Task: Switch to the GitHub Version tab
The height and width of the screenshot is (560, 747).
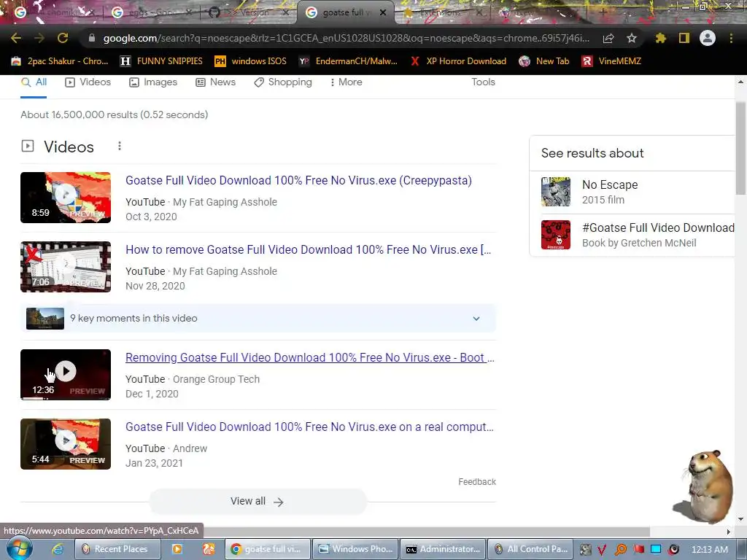Action: tap(249, 12)
